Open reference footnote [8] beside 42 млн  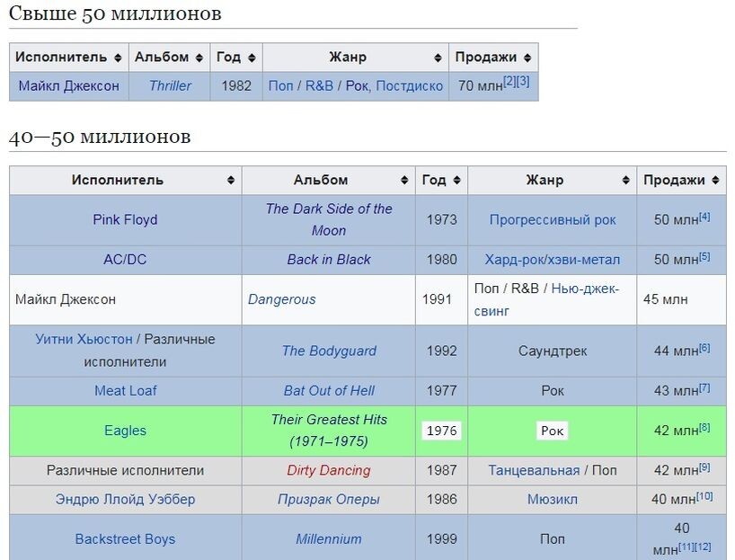704,427
